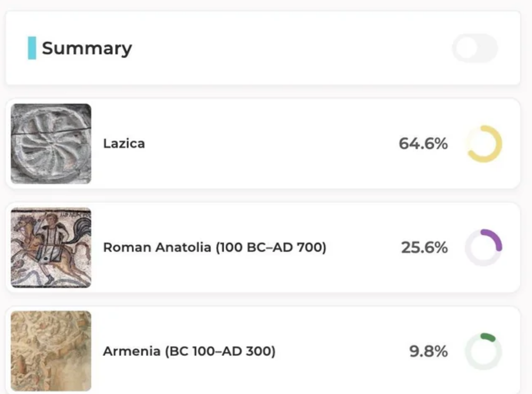Expand the Lazica result card
532x394 pixels.
click(263, 144)
